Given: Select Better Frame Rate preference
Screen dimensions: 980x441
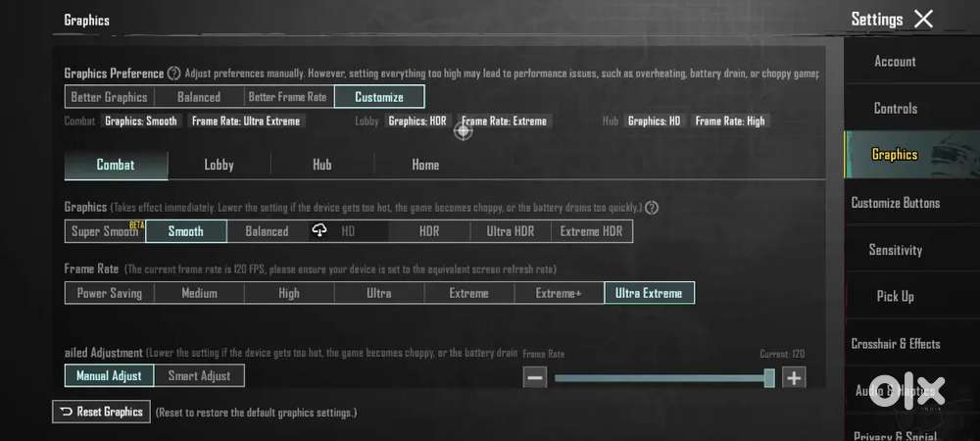Looking at the screenshot, I should pyautogui.click(x=287, y=97).
